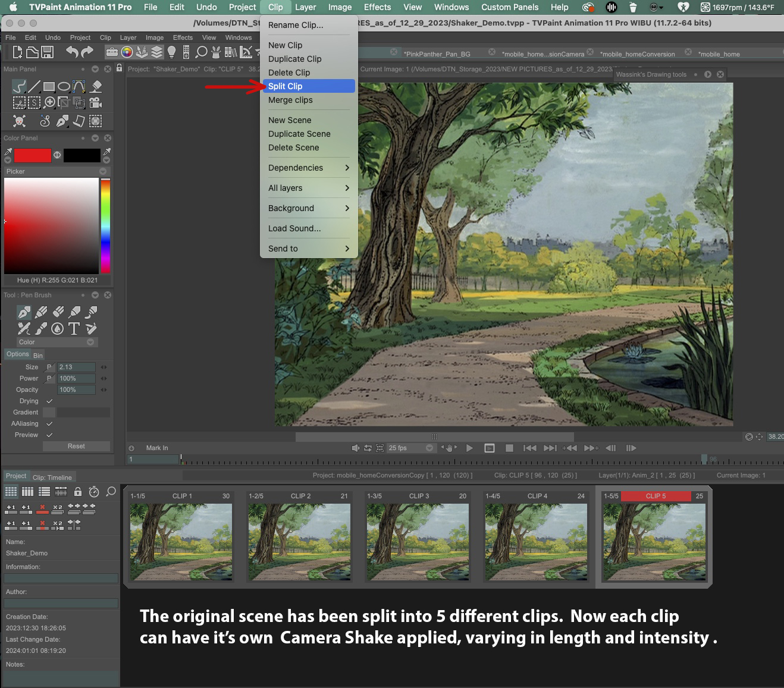Select the zoom magnifier tool in Main Panel
Image resolution: width=784 pixels, height=688 pixels.
(50, 102)
